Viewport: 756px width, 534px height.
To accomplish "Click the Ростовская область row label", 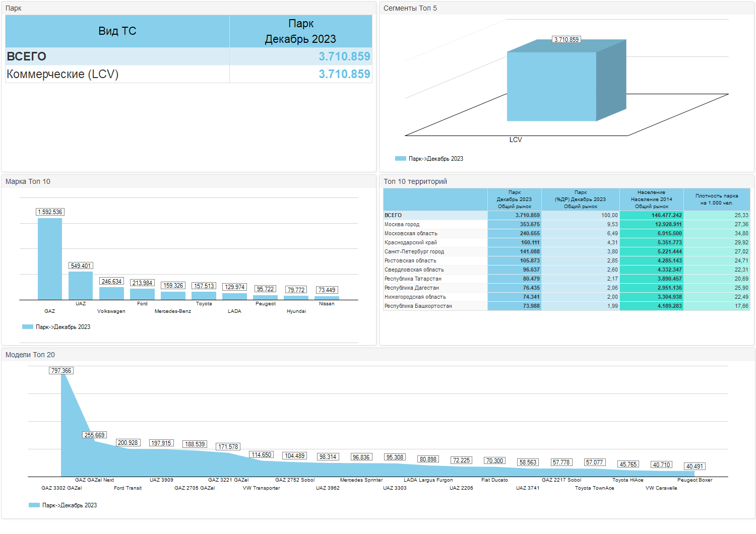I will 410,261.
